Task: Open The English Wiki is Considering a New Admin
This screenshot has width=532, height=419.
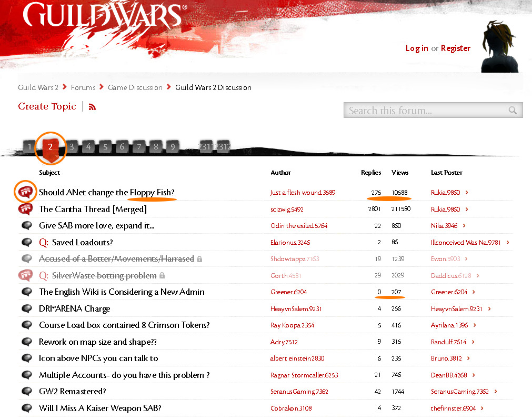Action: coord(122,292)
